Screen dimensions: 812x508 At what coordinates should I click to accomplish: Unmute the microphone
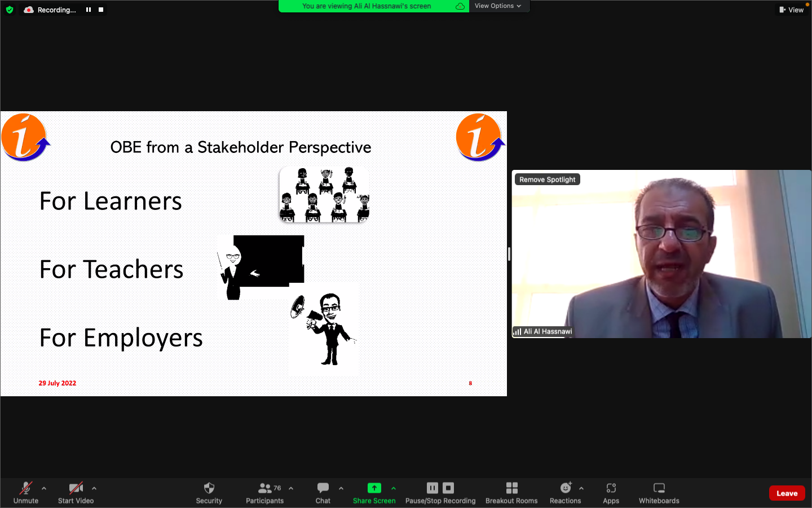(x=26, y=488)
